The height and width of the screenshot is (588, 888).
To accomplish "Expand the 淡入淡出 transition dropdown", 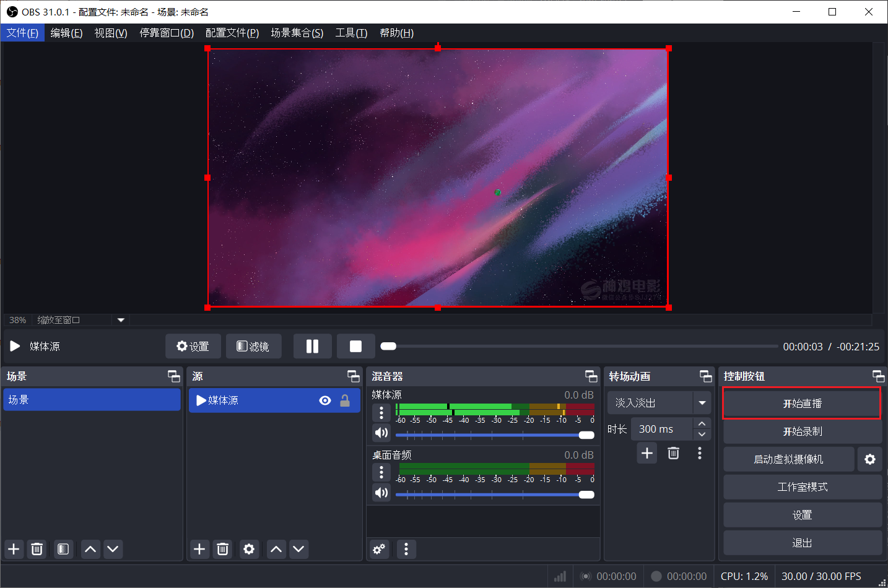I will click(702, 403).
